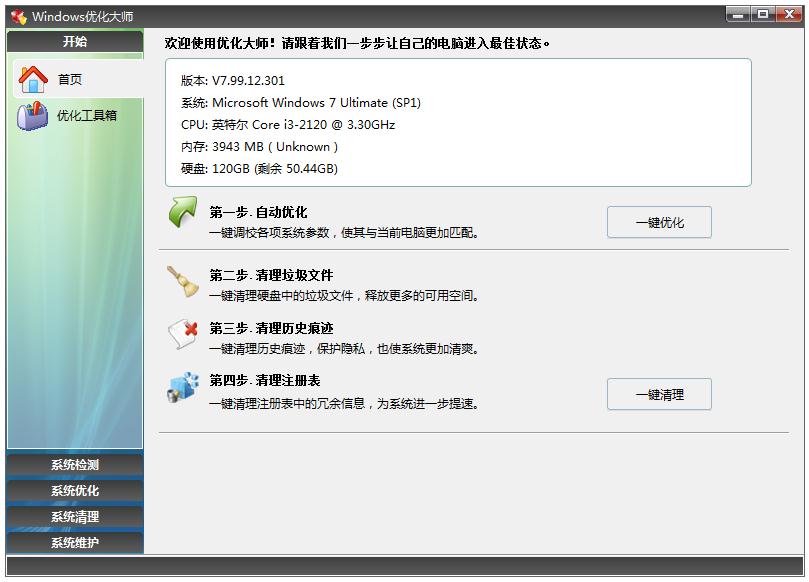Switch to the 系统检测 tab
This screenshot has width=809, height=582.
coord(73,464)
